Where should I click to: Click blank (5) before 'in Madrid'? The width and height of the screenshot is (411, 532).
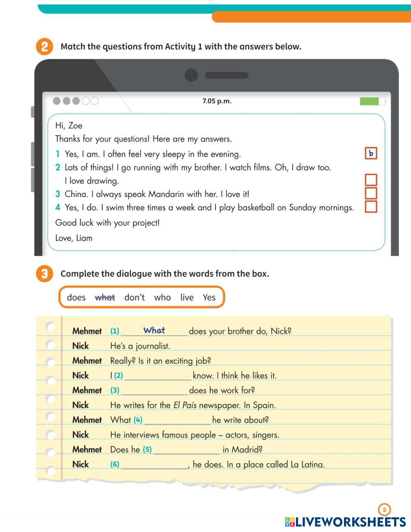coord(187,449)
